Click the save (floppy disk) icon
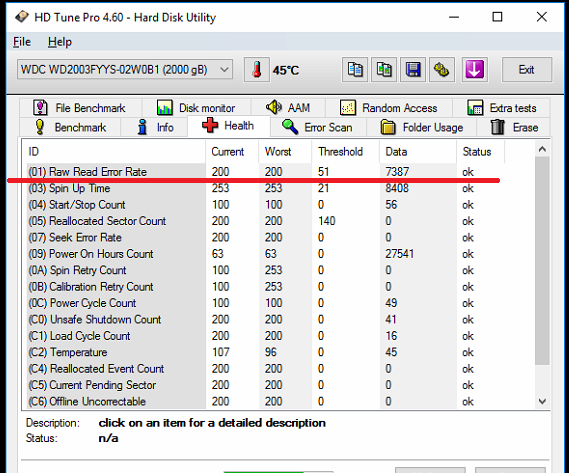The height and width of the screenshot is (473, 569). coord(413,69)
